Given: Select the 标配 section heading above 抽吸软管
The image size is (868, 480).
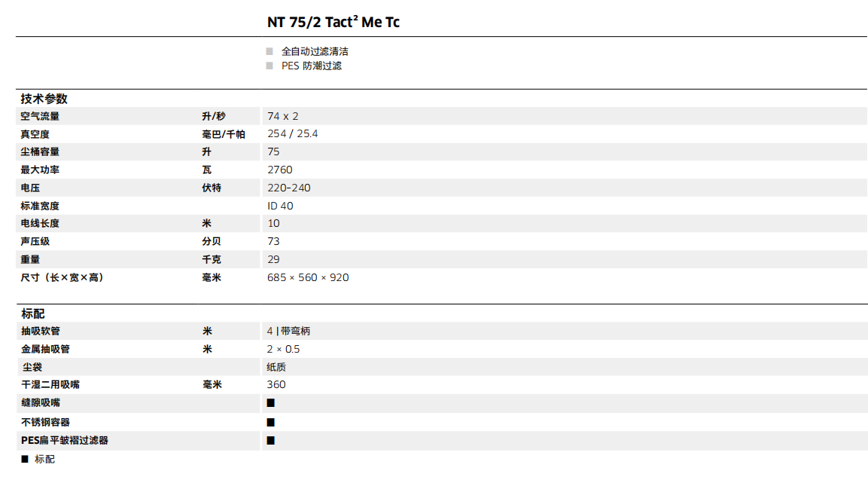Looking at the screenshot, I should click(33, 313).
